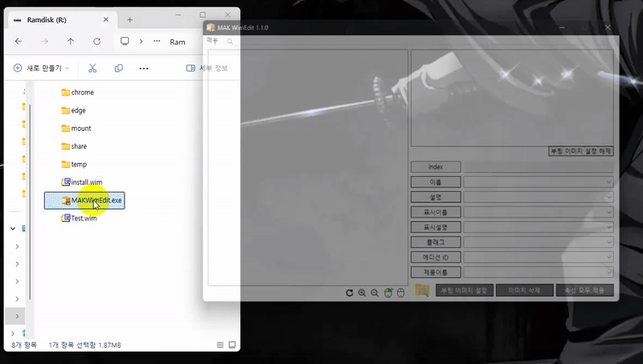
Task: Click the 부팅 이미지 설정 button
Action: point(465,290)
